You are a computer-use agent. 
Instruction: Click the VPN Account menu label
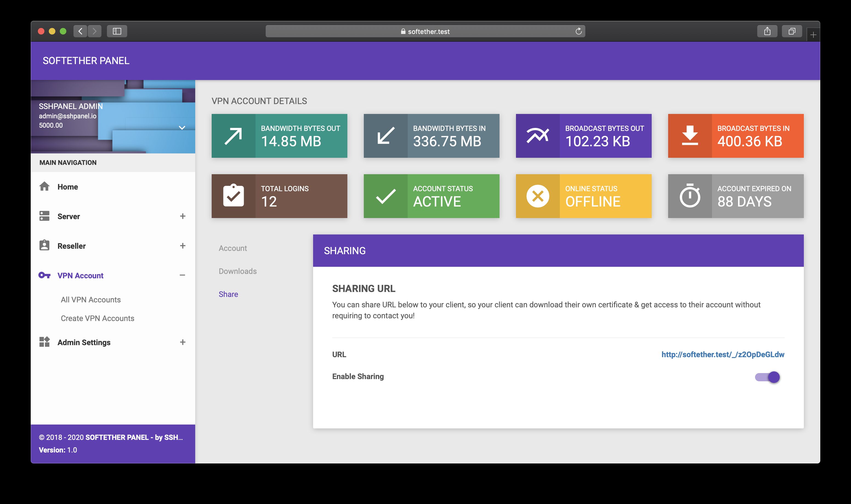(x=80, y=276)
